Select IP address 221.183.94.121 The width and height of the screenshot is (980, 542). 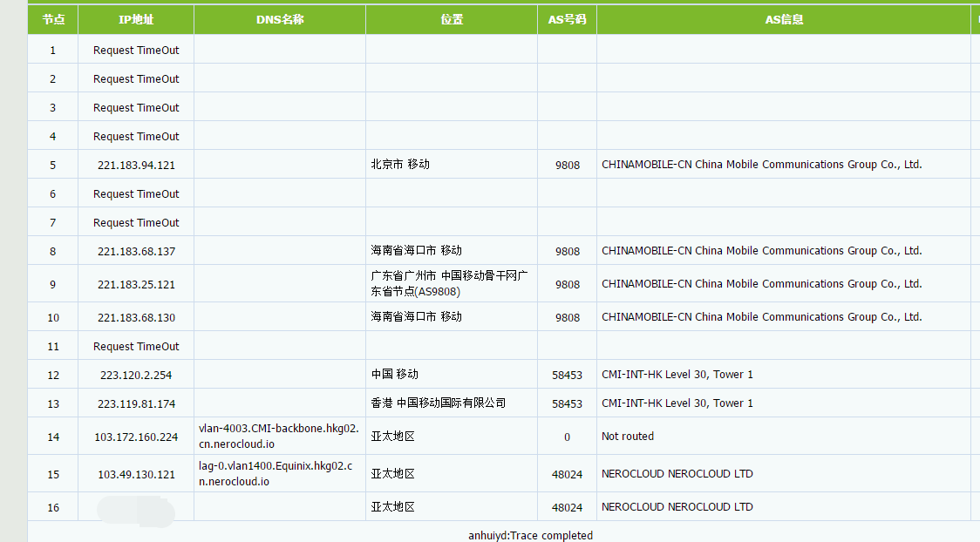pyautogui.click(x=136, y=165)
